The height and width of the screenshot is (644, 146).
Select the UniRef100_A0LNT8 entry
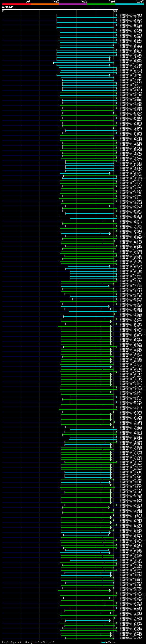[x=131, y=620]
